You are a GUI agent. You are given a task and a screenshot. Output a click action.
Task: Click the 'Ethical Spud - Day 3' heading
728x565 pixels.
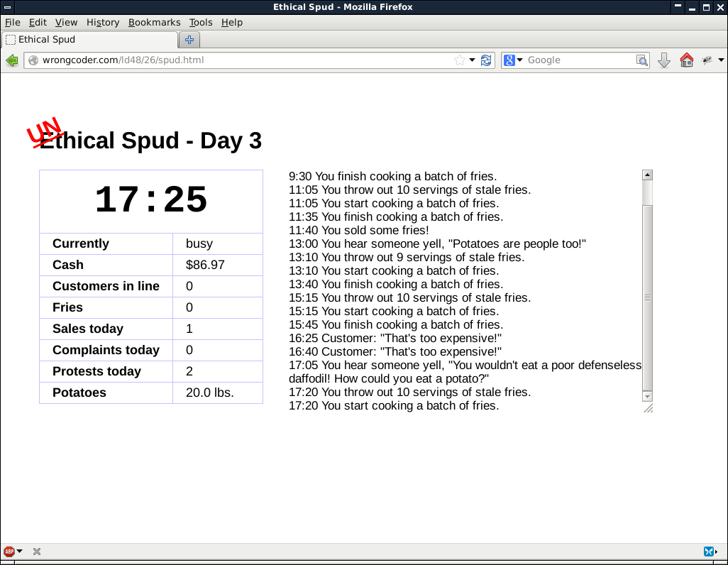(150, 141)
